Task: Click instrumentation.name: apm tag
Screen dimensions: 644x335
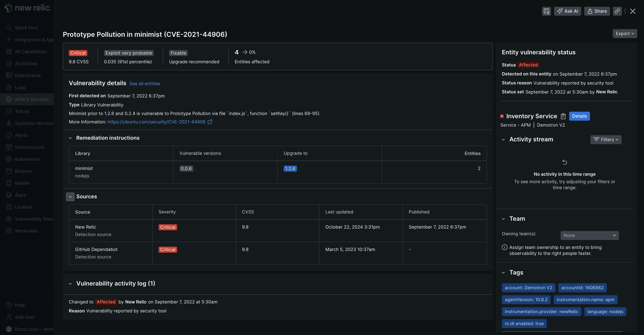Action: click(585, 300)
